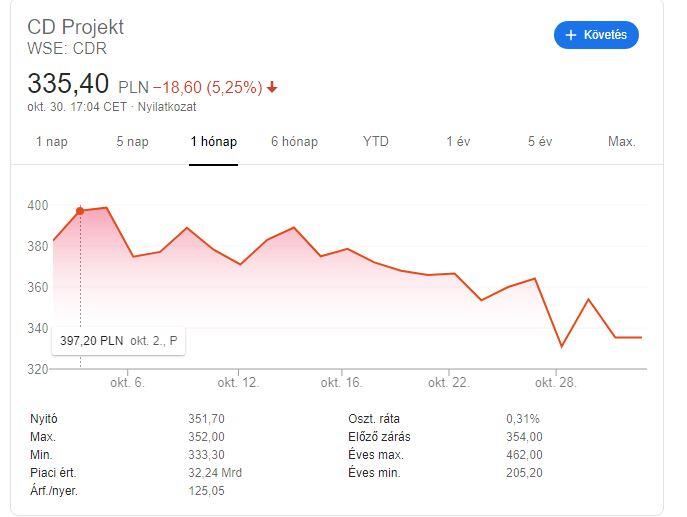Click the Nyilatkozat disclaimer link

tap(166, 107)
